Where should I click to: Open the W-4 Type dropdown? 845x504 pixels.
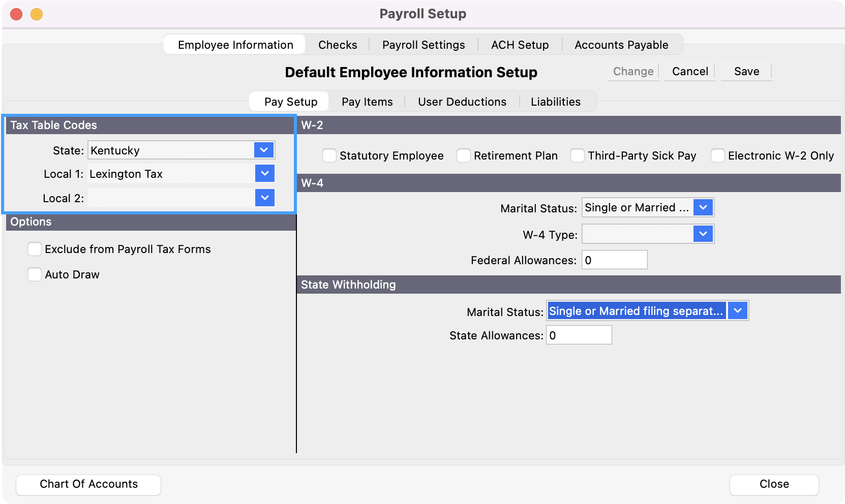tap(703, 234)
